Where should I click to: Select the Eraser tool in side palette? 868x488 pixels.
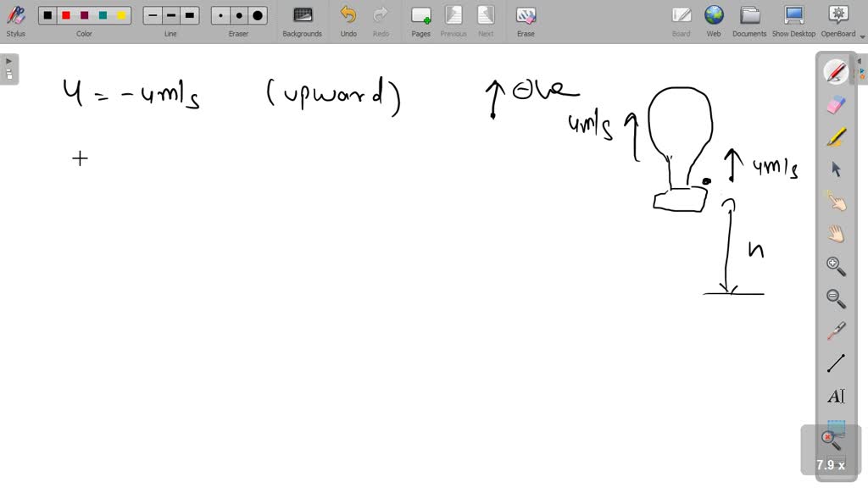coord(836,104)
